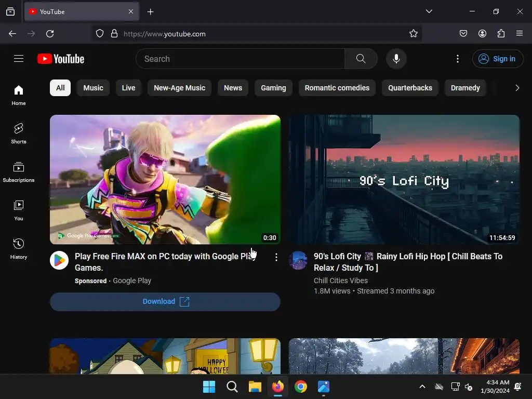Open the taskbar clock and date
This screenshot has width=532, height=399.
[495, 387]
